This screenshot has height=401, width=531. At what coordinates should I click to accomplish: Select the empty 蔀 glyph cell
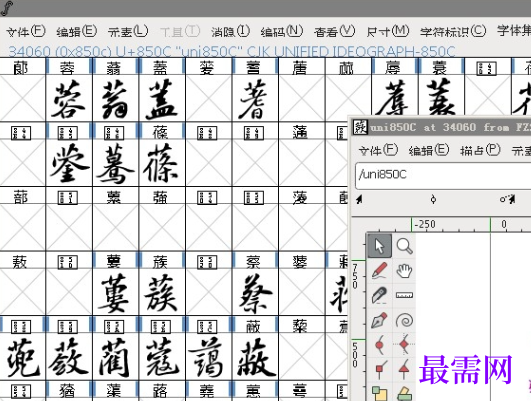[22, 227]
